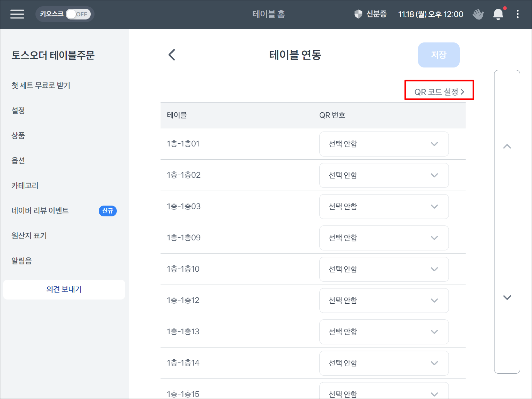
Task: Click the waving hand icon
Action: [x=478, y=14]
